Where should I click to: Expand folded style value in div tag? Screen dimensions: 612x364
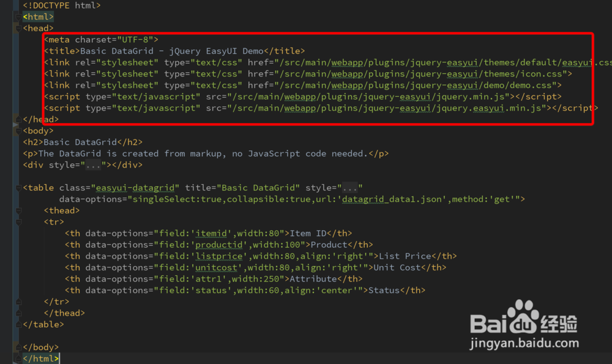coord(93,165)
